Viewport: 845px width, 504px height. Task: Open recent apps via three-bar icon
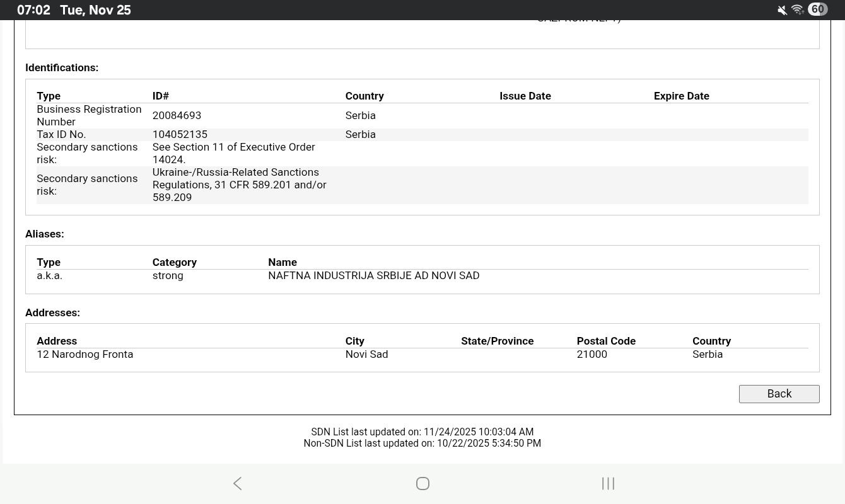[608, 483]
